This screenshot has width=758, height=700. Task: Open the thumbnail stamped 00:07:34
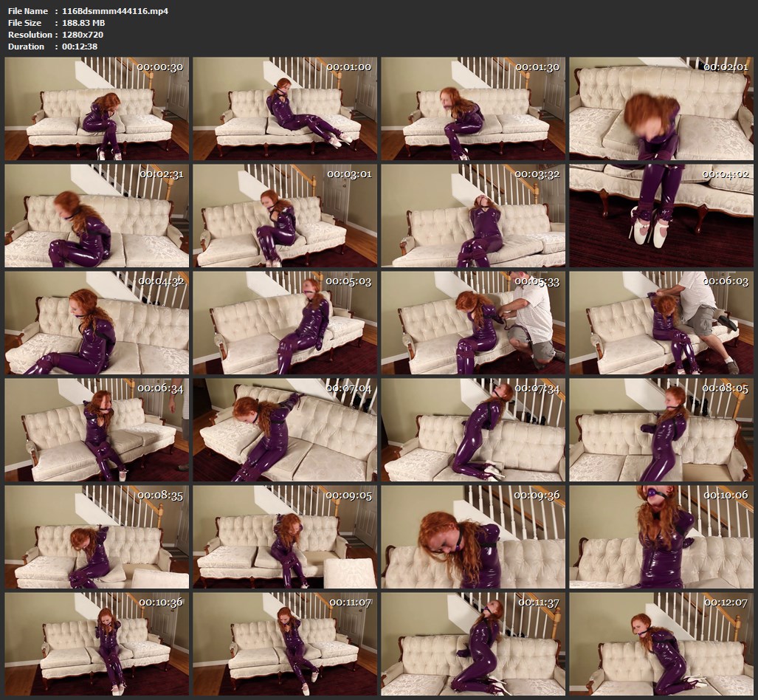(473, 430)
